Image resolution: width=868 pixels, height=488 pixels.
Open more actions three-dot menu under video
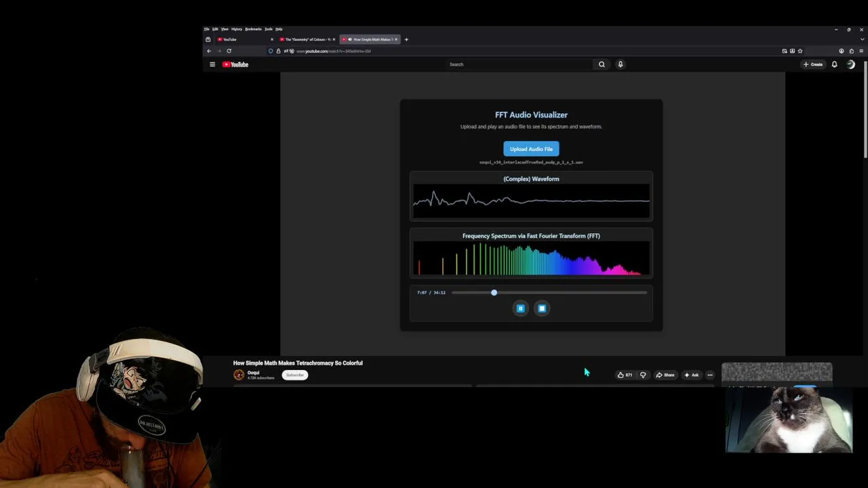click(710, 375)
